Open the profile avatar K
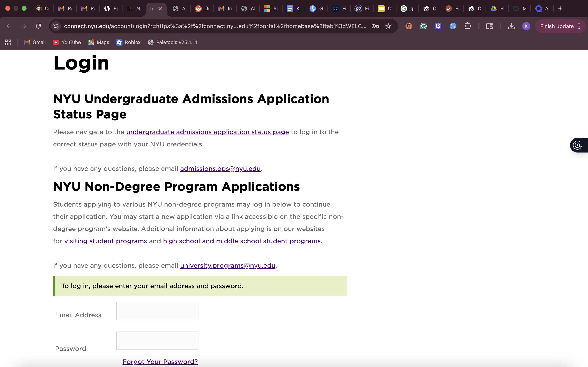 pyautogui.click(x=526, y=26)
